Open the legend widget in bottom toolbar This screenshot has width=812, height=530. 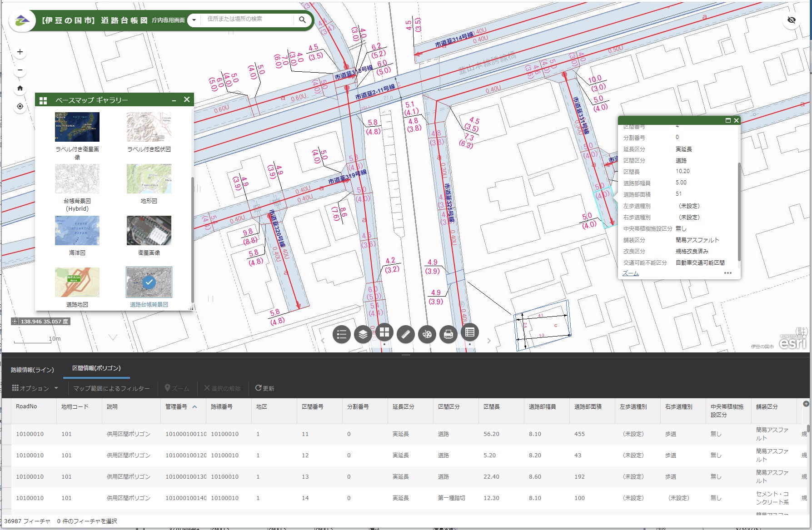pyautogui.click(x=341, y=335)
